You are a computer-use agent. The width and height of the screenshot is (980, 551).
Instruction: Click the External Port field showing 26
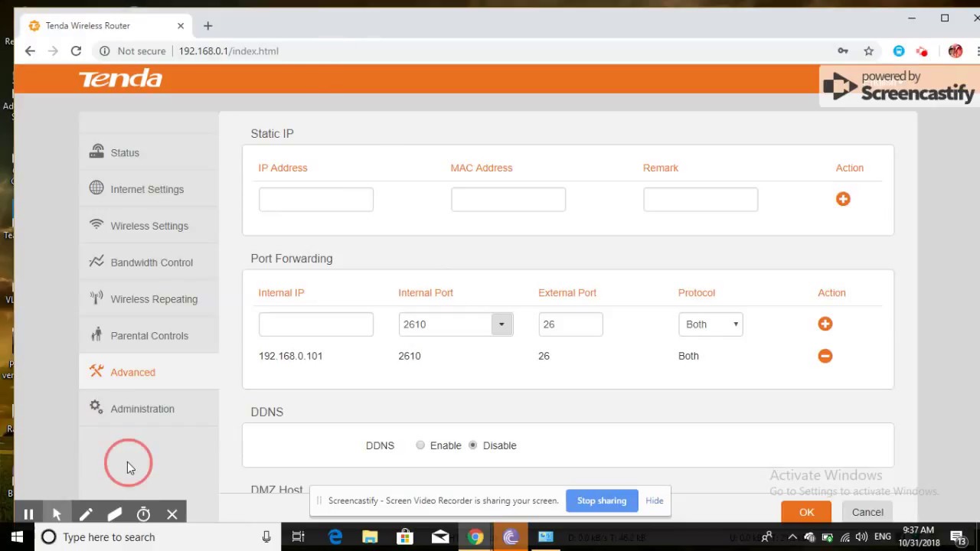pos(570,324)
